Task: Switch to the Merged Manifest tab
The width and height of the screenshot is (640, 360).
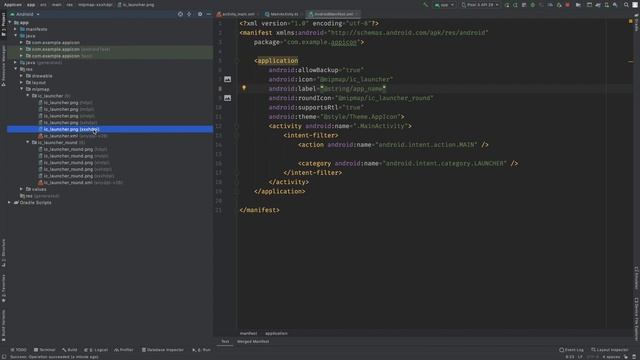Action: point(253,342)
